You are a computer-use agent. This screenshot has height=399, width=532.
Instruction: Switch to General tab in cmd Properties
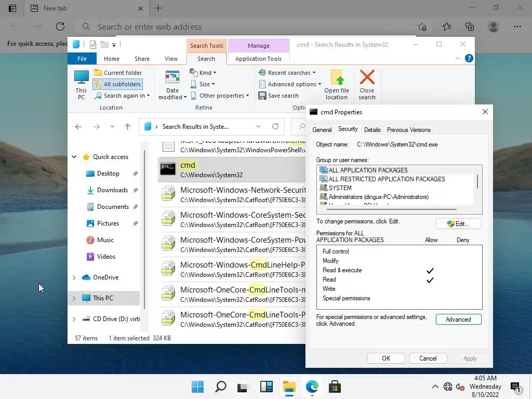(x=322, y=129)
